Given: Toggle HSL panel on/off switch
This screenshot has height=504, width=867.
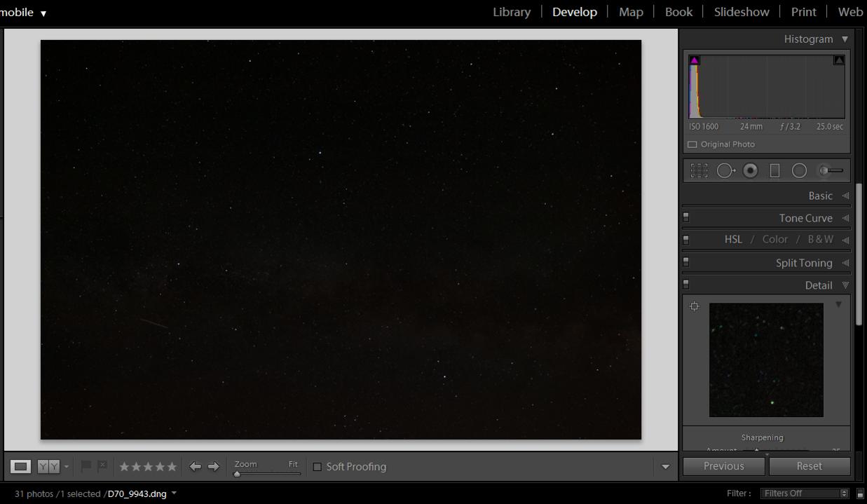Looking at the screenshot, I should click(686, 240).
